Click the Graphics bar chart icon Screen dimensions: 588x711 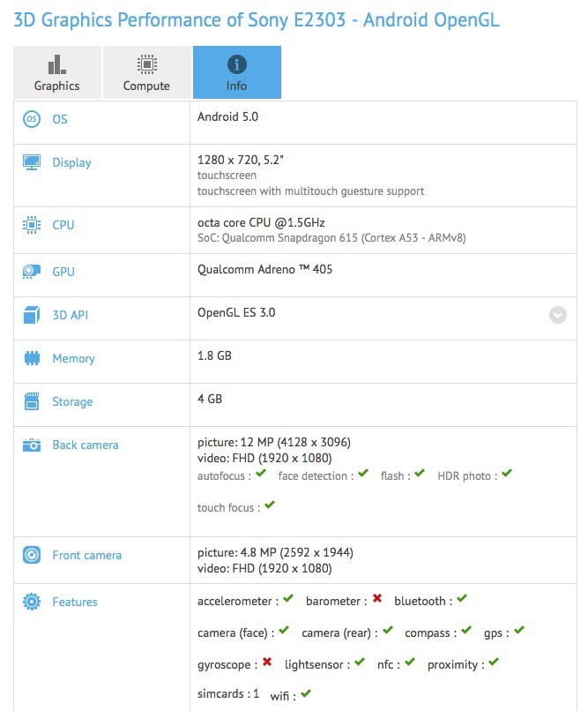click(57, 64)
